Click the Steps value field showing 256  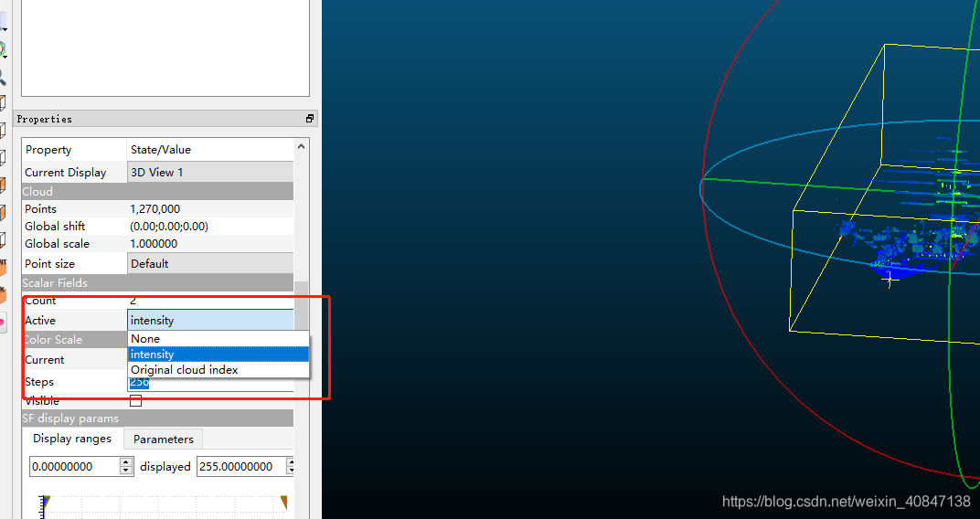pyautogui.click(x=210, y=382)
